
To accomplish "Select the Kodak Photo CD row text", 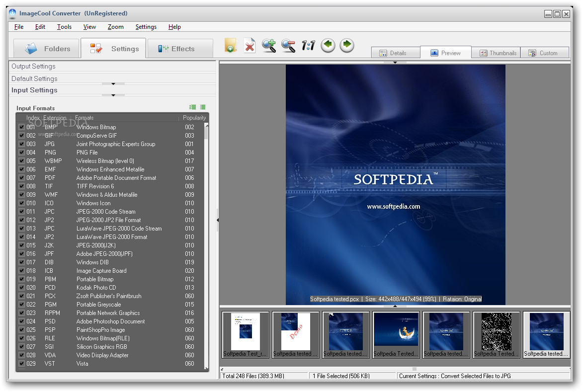I will [x=96, y=287].
